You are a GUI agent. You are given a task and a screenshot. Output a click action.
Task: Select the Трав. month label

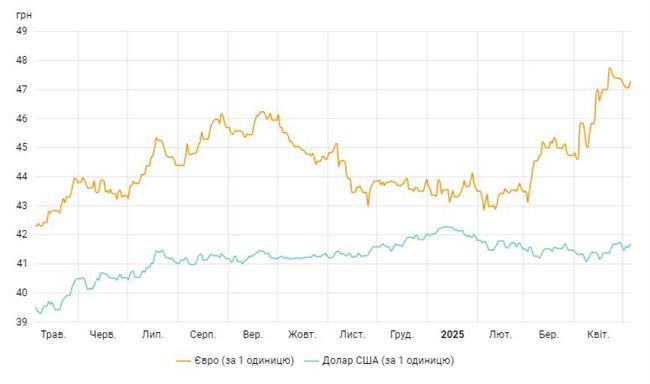tap(53, 334)
